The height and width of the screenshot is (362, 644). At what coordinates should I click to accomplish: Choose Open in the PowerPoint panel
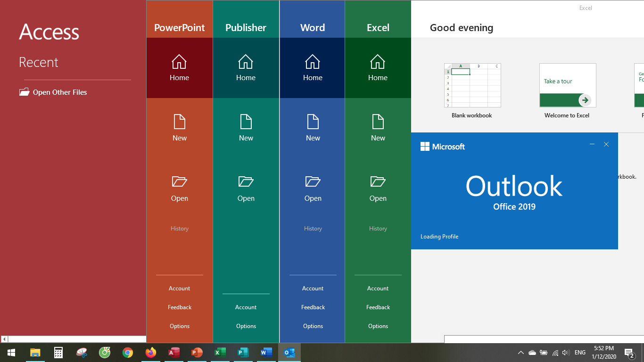[x=179, y=189]
